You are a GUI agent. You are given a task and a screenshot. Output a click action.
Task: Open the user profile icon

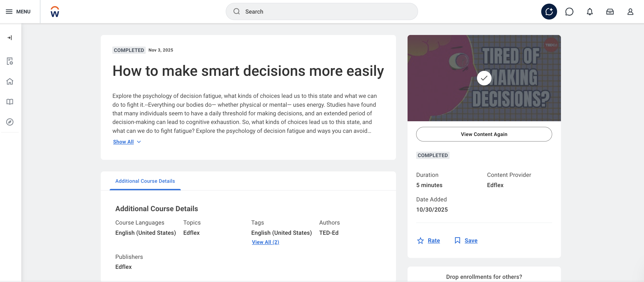[x=630, y=12]
